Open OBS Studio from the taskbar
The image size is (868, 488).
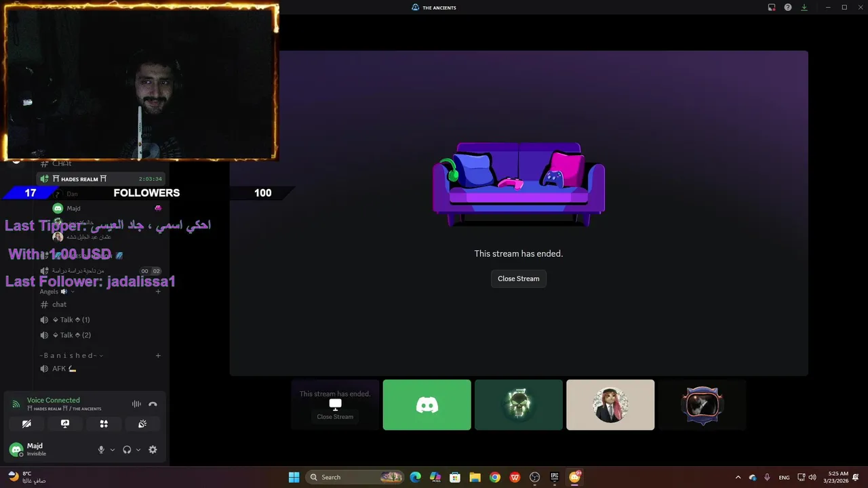click(534, 477)
